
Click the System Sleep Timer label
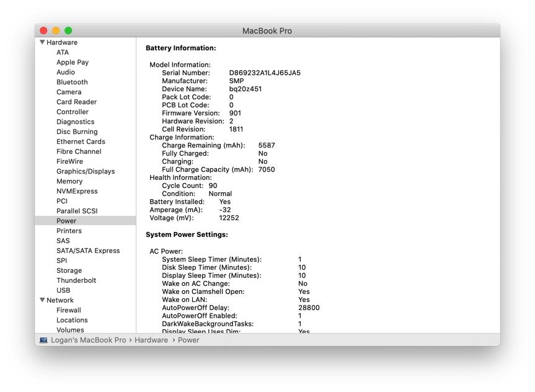(212, 259)
